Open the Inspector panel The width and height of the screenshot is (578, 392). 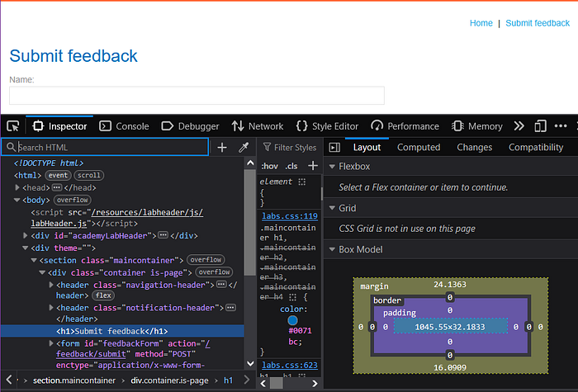click(x=59, y=126)
